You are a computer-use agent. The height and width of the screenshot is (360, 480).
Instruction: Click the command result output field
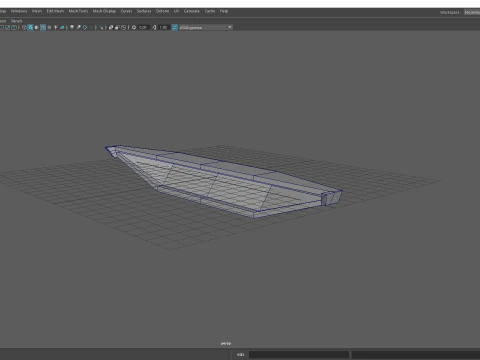tap(416, 355)
